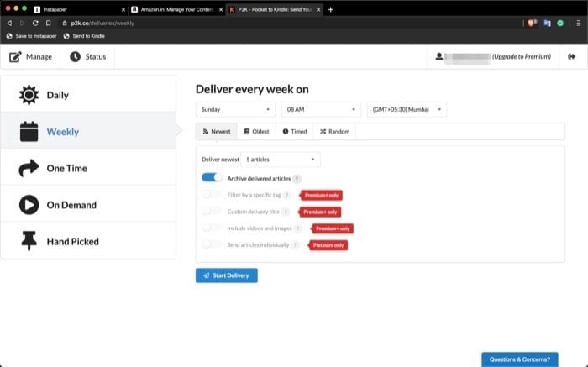
Task: Expand the 08 AM time dropdown
Action: [321, 109]
